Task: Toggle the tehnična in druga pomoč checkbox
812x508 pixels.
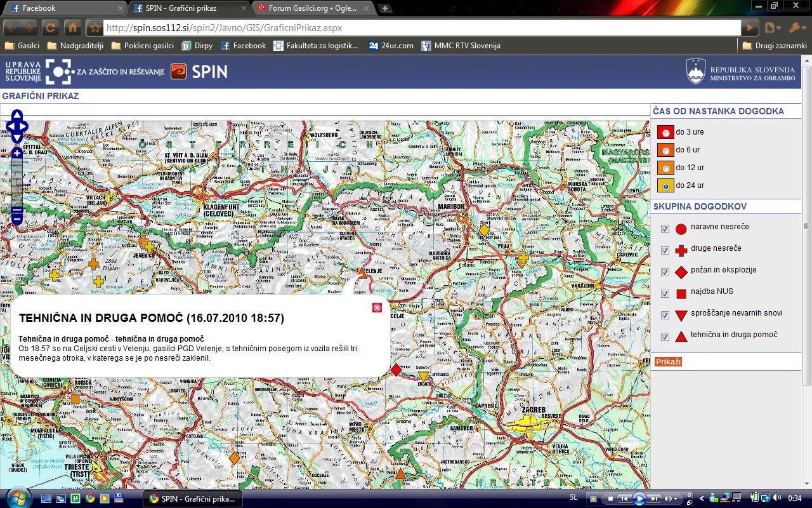Action: (665, 337)
